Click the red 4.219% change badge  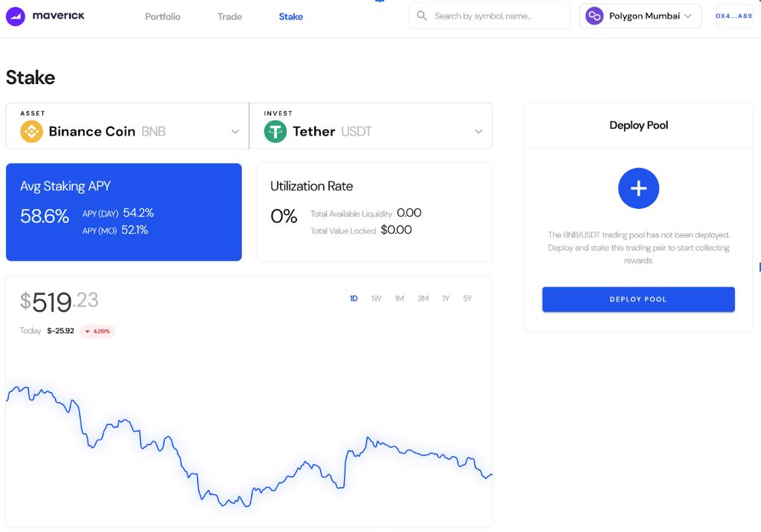(x=98, y=331)
